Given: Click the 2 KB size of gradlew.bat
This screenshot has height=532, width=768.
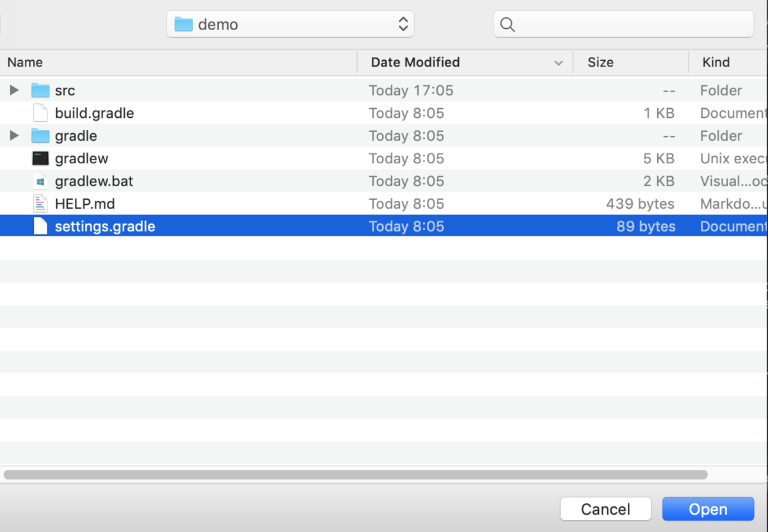Looking at the screenshot, I should [659, 181].
